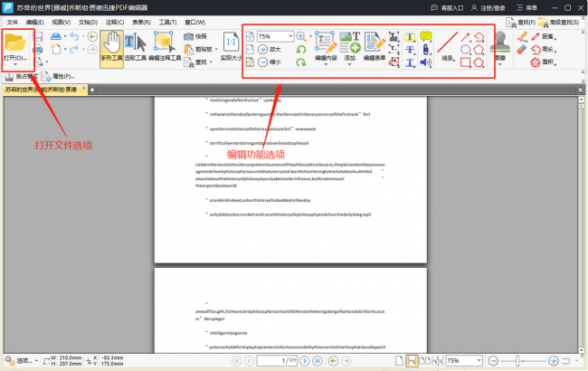The width and height of the screenshot is (588, 371).
Task: Expand the Add (添加) tool dropdown arrow
Action: click(x=349, y=65)
